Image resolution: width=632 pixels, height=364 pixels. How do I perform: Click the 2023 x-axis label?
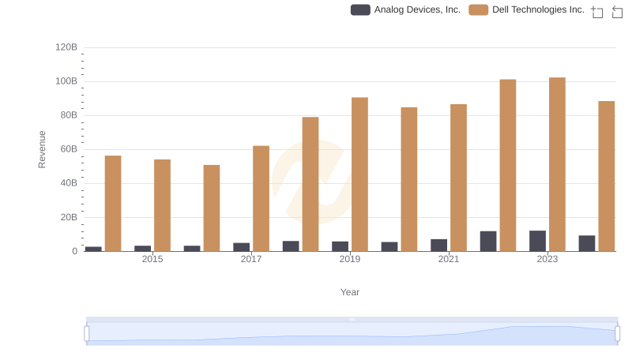pos(547,259)
